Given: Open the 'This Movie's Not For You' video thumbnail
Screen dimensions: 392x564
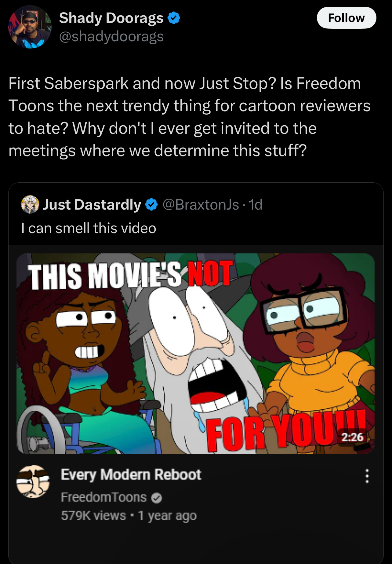Looking at the screenshot, I should (x=196, y=353).
